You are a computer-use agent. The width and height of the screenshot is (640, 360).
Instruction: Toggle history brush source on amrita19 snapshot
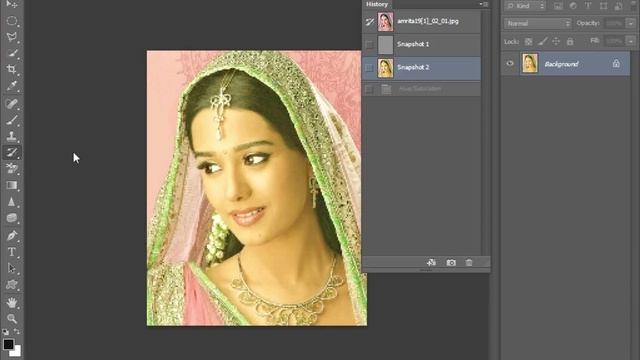(x=369, y=22)
